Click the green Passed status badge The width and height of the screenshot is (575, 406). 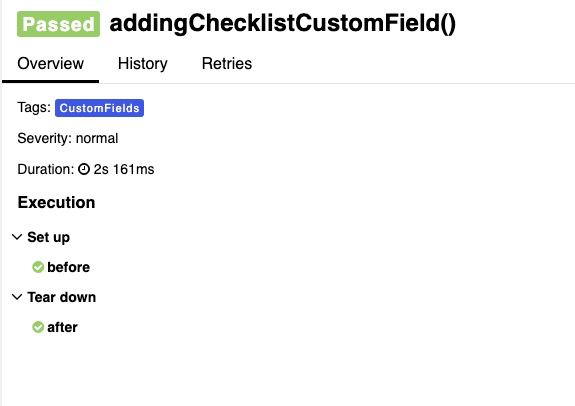(x=58, y=24)
